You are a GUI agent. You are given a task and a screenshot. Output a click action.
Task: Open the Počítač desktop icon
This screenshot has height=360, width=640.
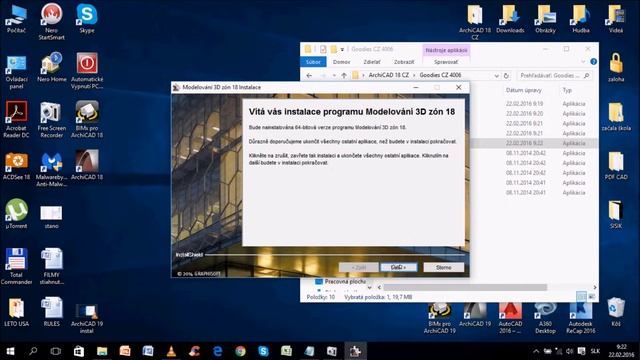[x=16, y=19]
